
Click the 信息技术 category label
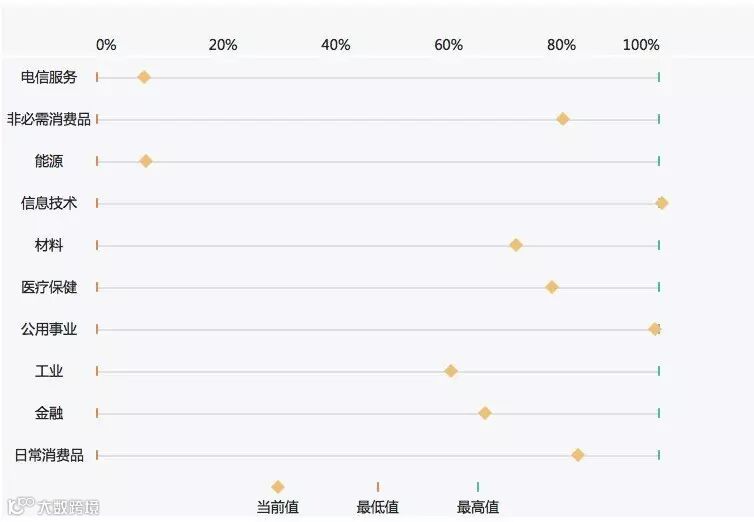pyautogui.click(x=49, y=203)
